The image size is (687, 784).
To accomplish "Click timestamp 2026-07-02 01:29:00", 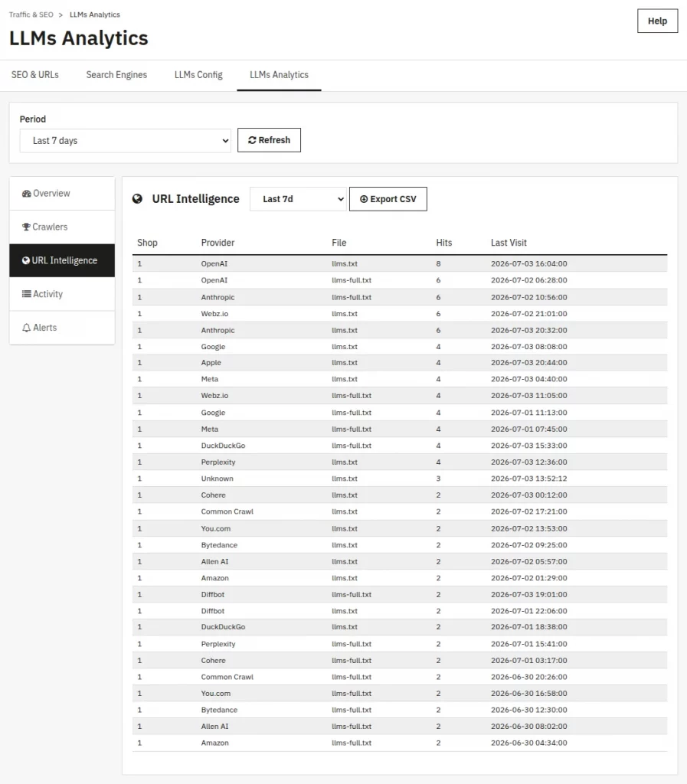I will (529, 578).
